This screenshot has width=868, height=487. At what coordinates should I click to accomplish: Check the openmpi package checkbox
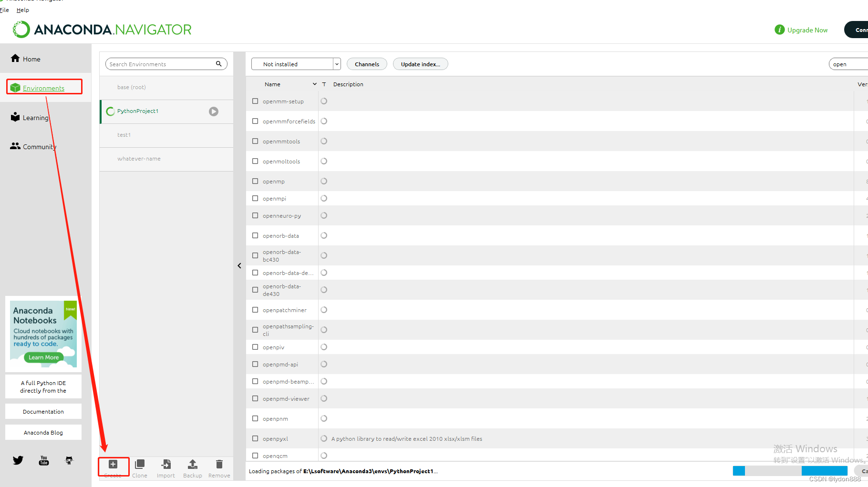click(255, 198)
